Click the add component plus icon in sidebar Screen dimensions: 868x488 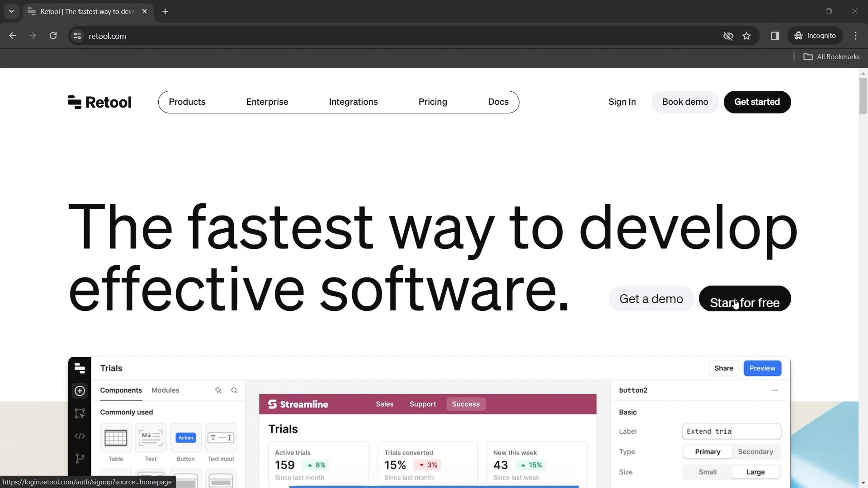point(80,391)
